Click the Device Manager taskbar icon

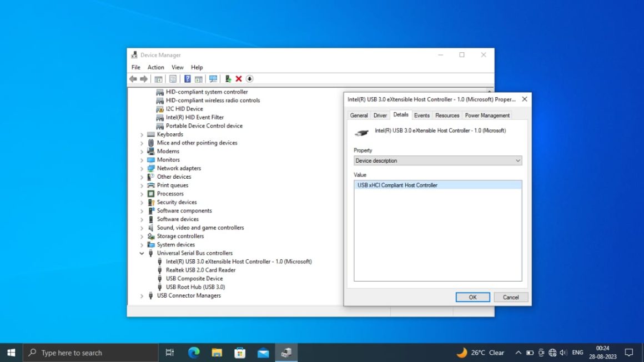(x=286, y=353)
